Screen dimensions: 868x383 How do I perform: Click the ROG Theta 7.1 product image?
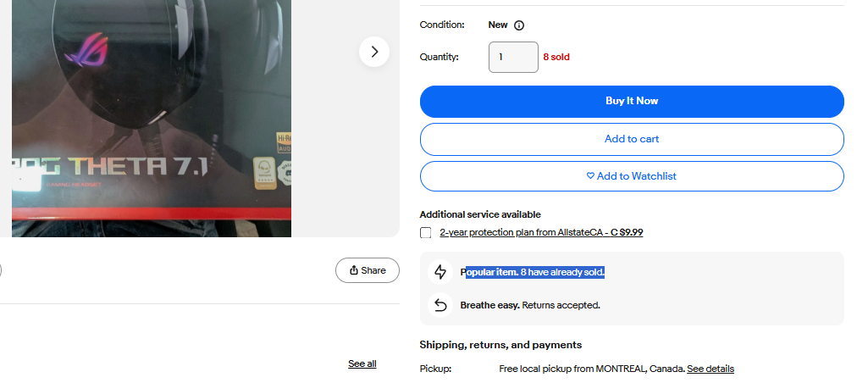coord(151,118)
